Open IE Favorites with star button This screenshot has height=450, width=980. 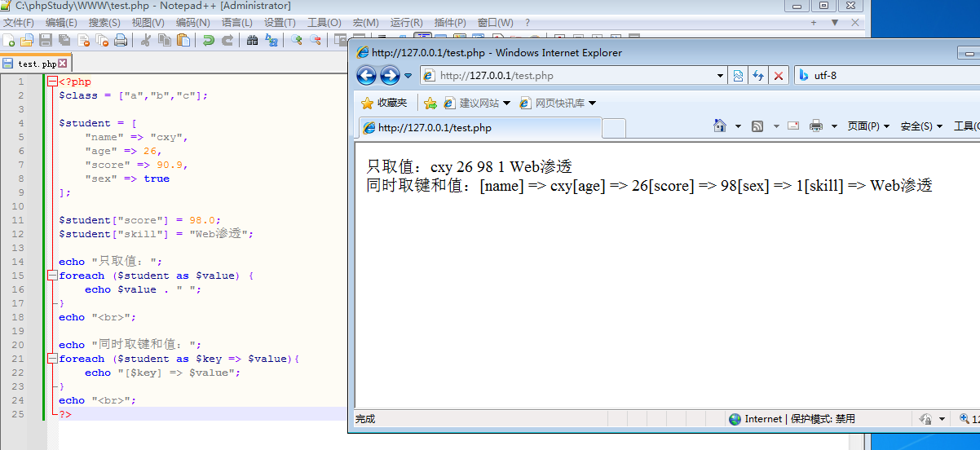[384, 103]
